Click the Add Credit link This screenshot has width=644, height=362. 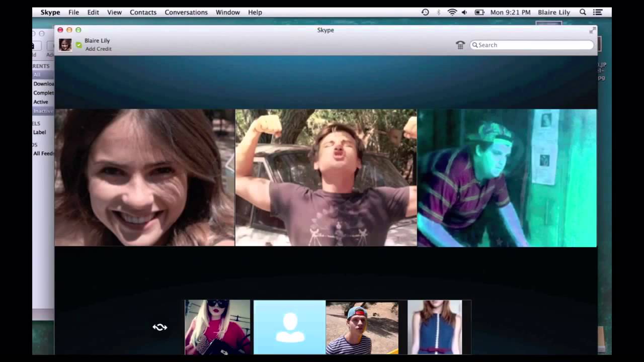point(98,49)
